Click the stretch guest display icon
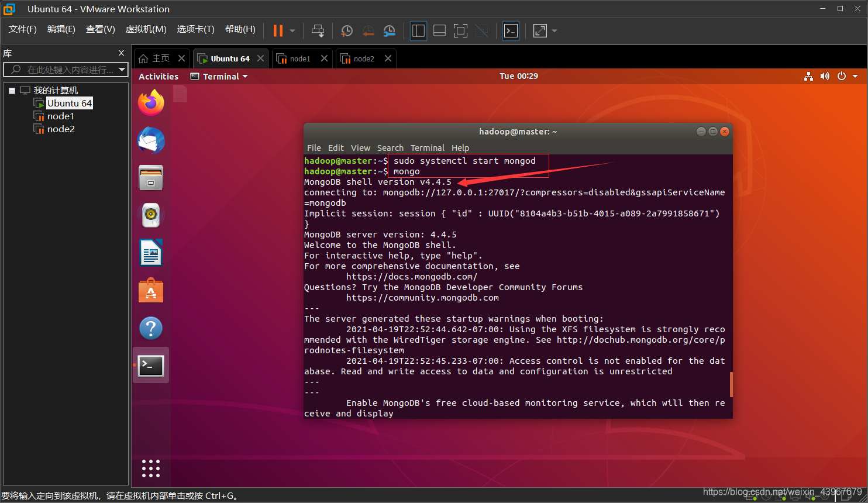Viewport: 868px width, 503px height. (540, 30)
